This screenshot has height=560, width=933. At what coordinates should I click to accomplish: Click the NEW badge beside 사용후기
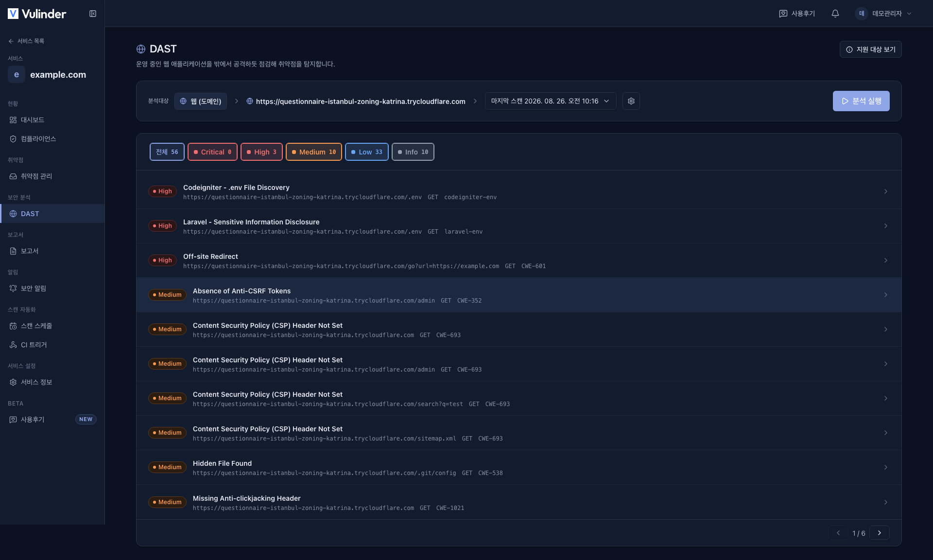tap(86, 420)
